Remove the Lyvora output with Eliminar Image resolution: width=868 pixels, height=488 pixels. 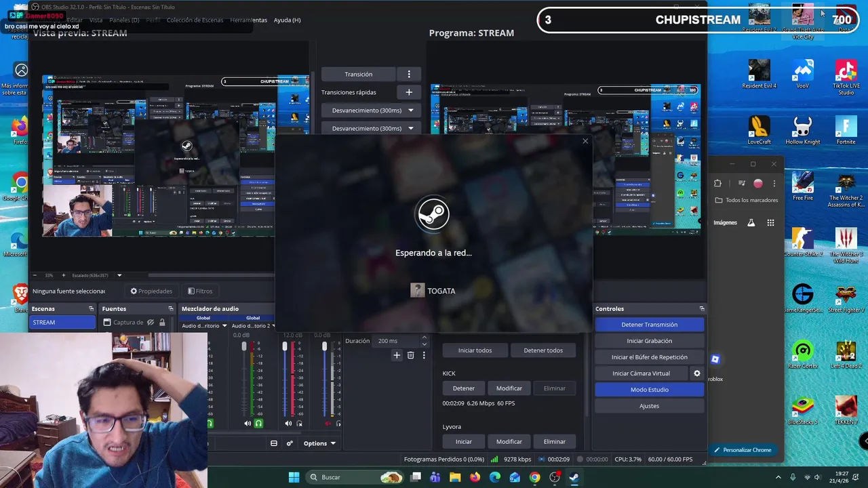(x=555, y=441)
